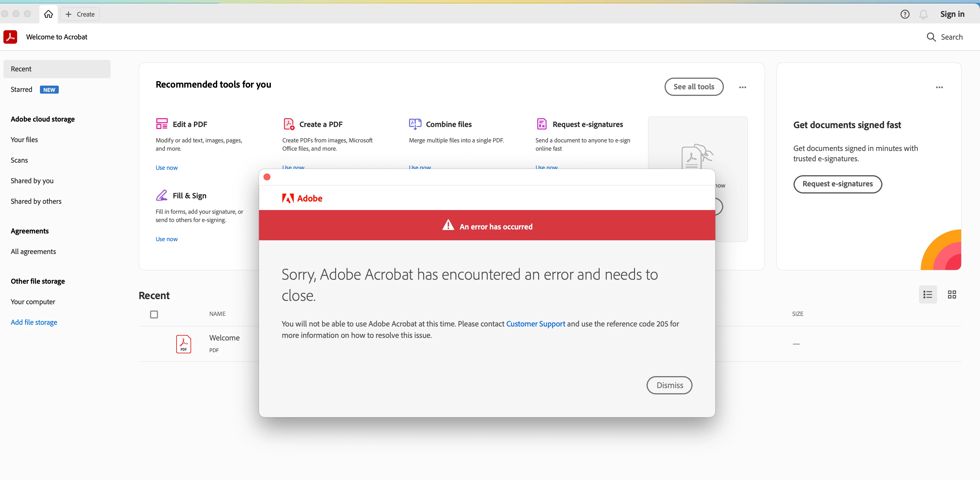This screenshot has width=980, height=480.
Task: Click the Edit a PDF tool icon
Action: (x=162, y=124)
